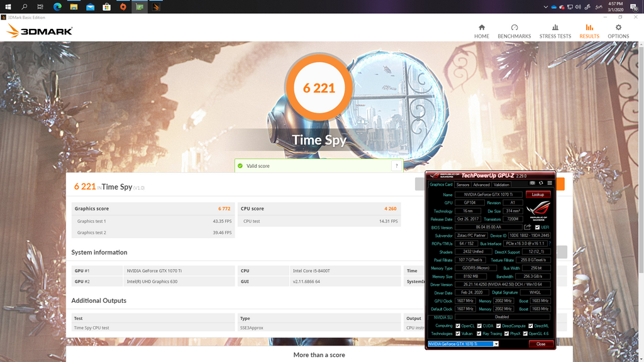Screen dimensions: 644x362
Task: Click the Intel(R) UHD Graphics 630 cell
Action: pos(179,282)
